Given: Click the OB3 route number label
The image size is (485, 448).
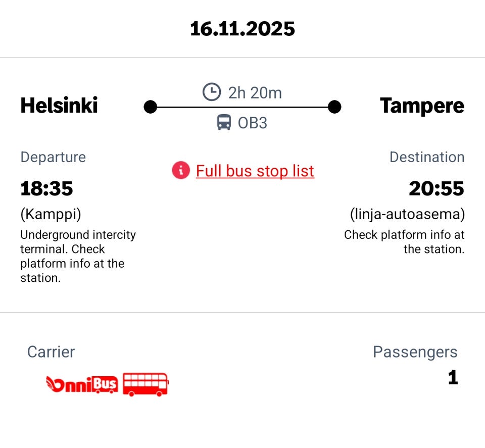Looking at the screenshot, I should (x=253, y=123).
